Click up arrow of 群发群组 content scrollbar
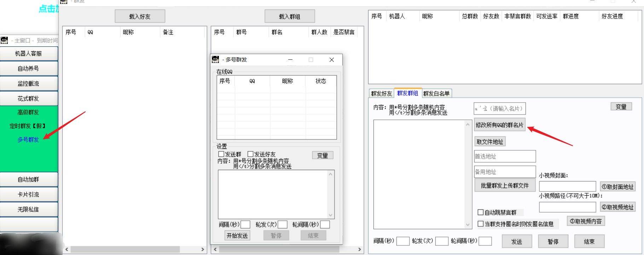Viewport: 644px width, 255px height. point(468,124)
